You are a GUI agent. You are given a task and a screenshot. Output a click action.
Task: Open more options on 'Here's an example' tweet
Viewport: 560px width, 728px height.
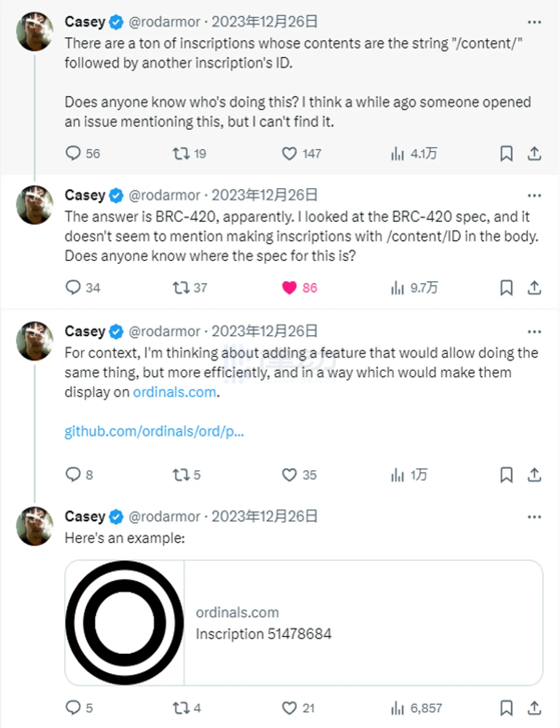tap(534, 517)
